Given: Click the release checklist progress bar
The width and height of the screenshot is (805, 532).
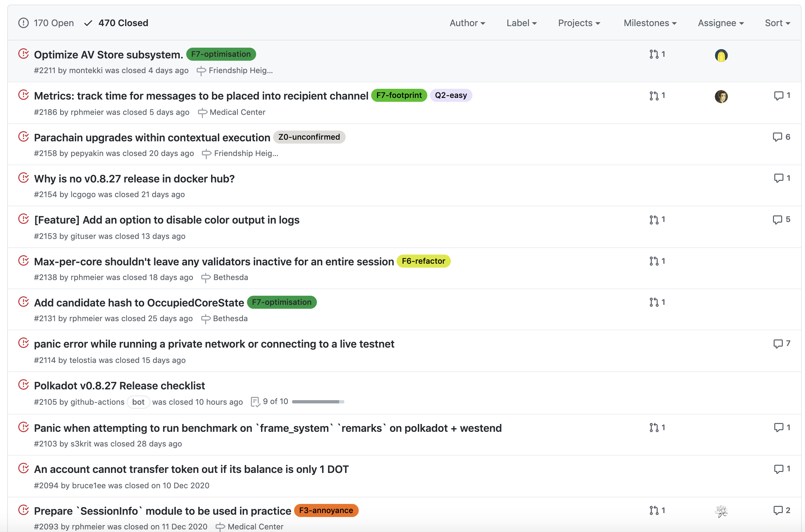Looking at the screenshot, I should click(x=318, y=402).
